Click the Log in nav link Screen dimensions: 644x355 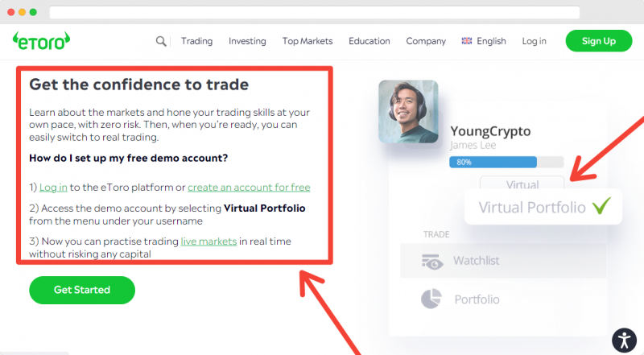(534, 41)
